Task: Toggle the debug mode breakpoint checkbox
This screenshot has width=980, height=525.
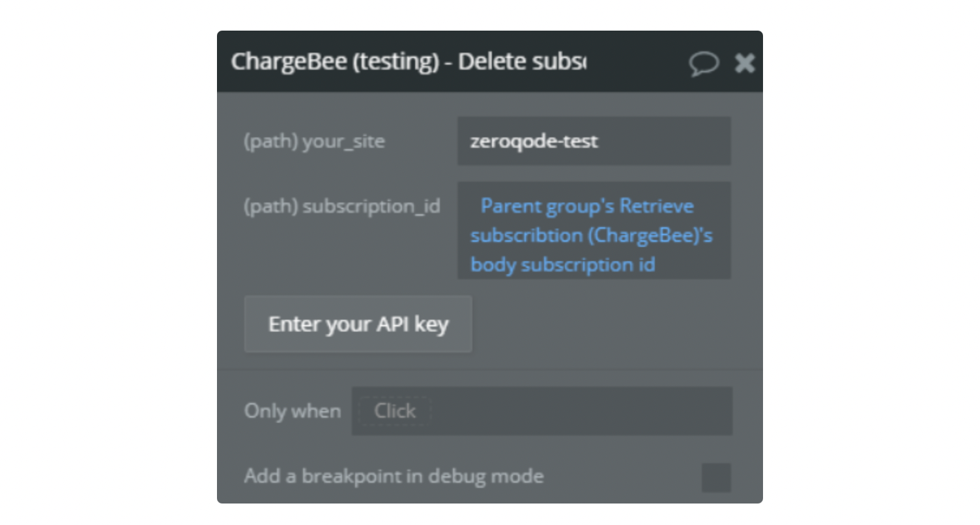Action: (716, 477)
